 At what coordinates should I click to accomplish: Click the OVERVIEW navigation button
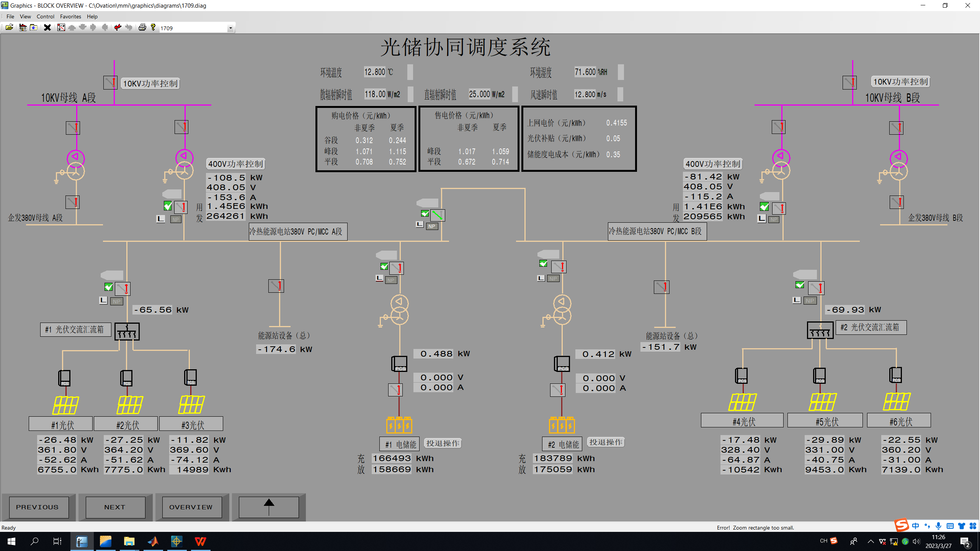(192, 507)
